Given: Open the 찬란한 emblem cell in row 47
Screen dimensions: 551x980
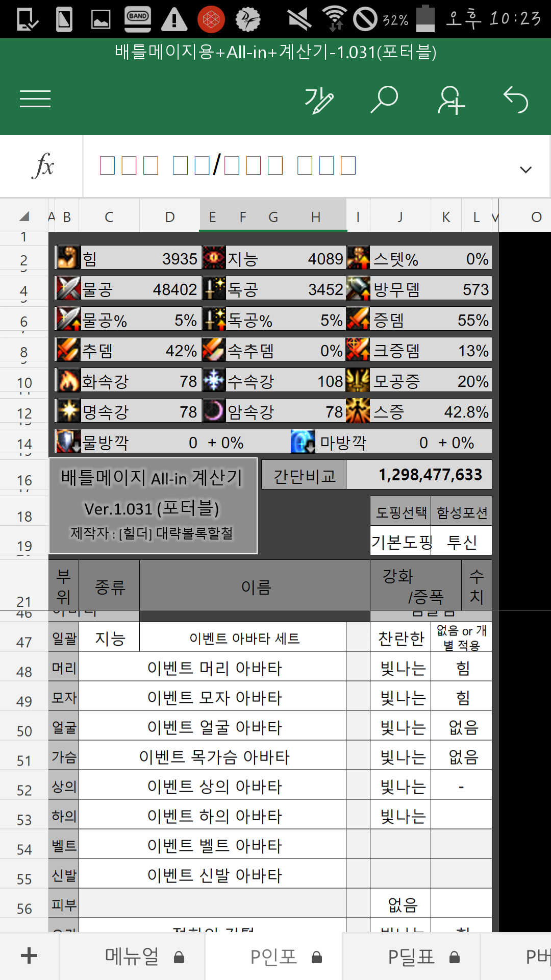Looking at the screenshot, I should click(x=401, y=638).
